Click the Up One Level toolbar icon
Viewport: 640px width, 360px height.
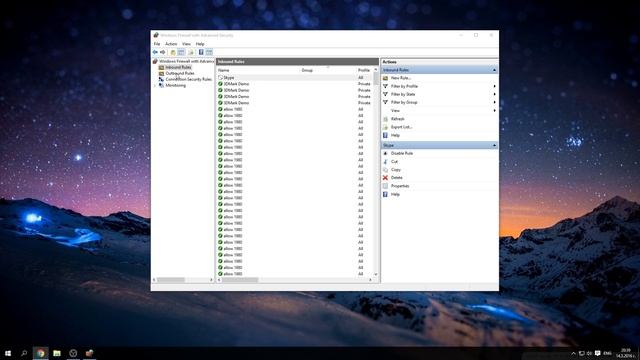coord(173,52)
